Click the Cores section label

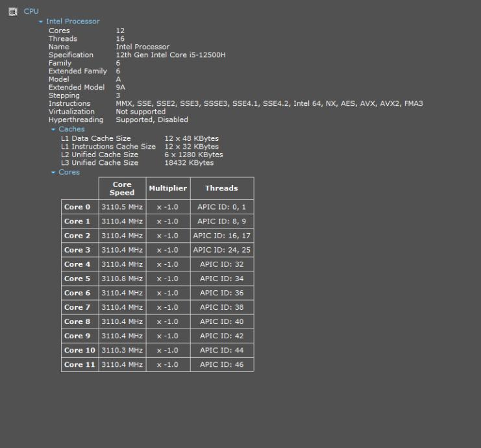[69, 172]
